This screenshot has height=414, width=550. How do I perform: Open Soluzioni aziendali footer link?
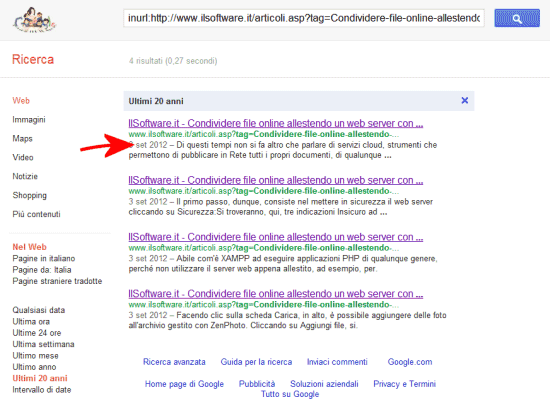tap(324, 384)
